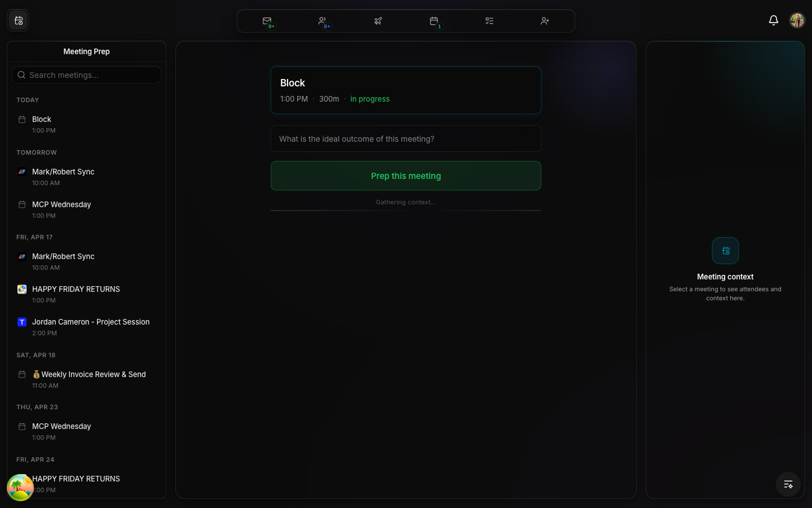Open the notifications bell
Image resolution: width=812 pixels, height=508 pixels.
774,20
